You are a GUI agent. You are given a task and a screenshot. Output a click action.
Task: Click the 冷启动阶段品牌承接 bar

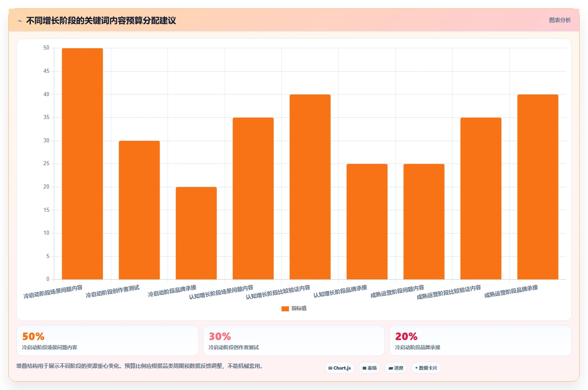(x=196, y=233)
